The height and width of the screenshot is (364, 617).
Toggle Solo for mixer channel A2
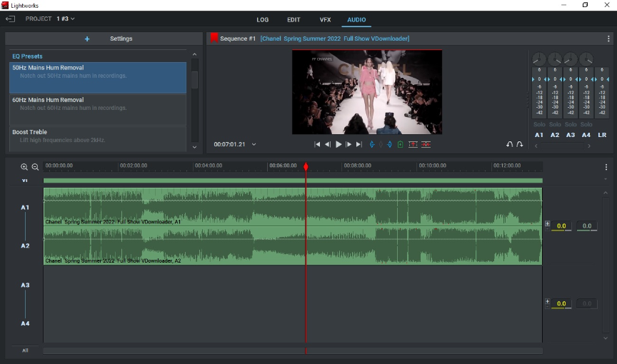pos(555,124)
